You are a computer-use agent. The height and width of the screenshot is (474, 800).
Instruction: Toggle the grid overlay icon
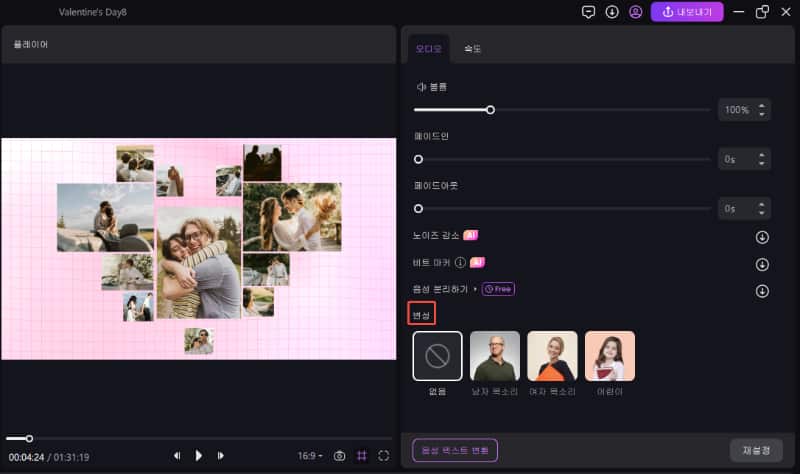pos(362,456)
